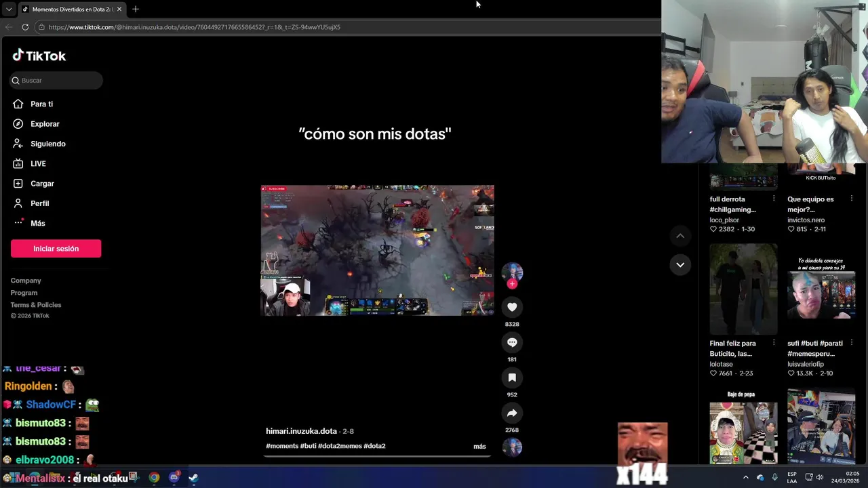The width and height of the screenshot is (868, 488).
Task: Open the Cargar upload page
Action: pyautogui.click(x=42, y=184)
